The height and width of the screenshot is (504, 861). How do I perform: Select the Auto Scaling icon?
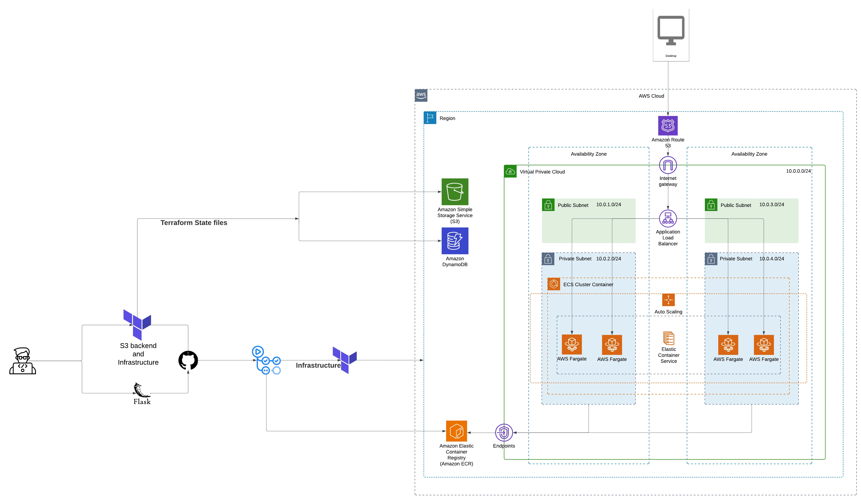pos(668,300)
